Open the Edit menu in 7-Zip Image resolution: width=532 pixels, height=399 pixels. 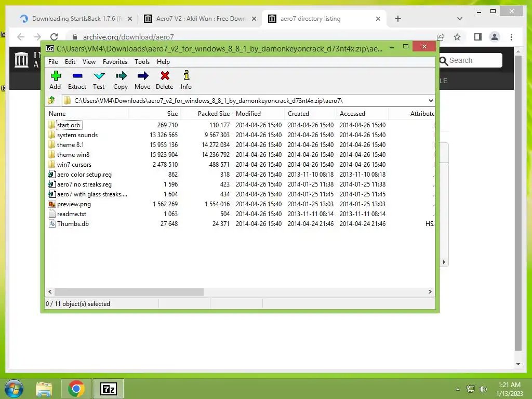pos(70,62)
